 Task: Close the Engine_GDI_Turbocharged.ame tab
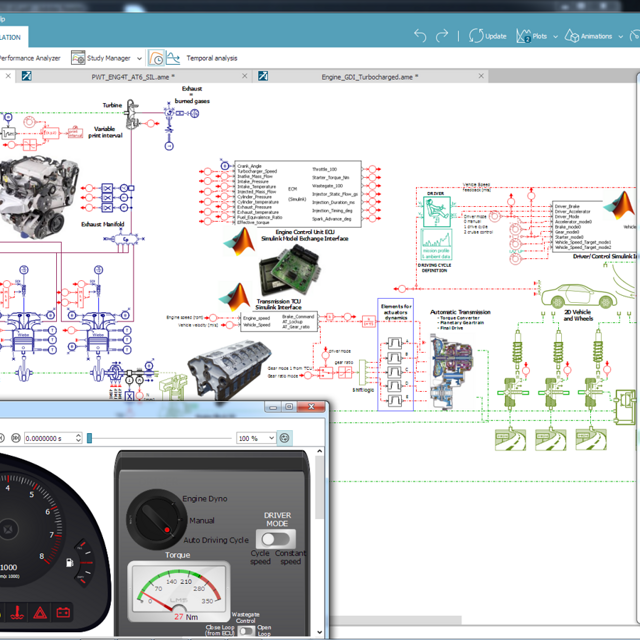481,76
